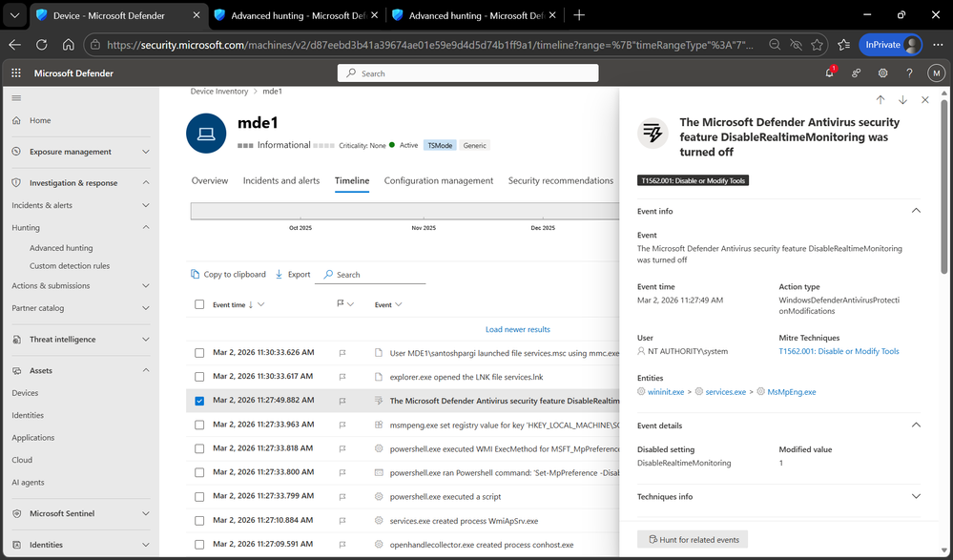
Task: Open Threat intelligence in the sidebar
Action: [x=61, y=339]
